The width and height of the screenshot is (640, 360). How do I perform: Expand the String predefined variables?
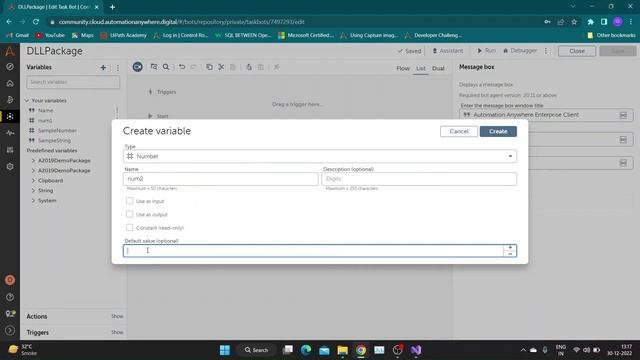click(33, 191)
